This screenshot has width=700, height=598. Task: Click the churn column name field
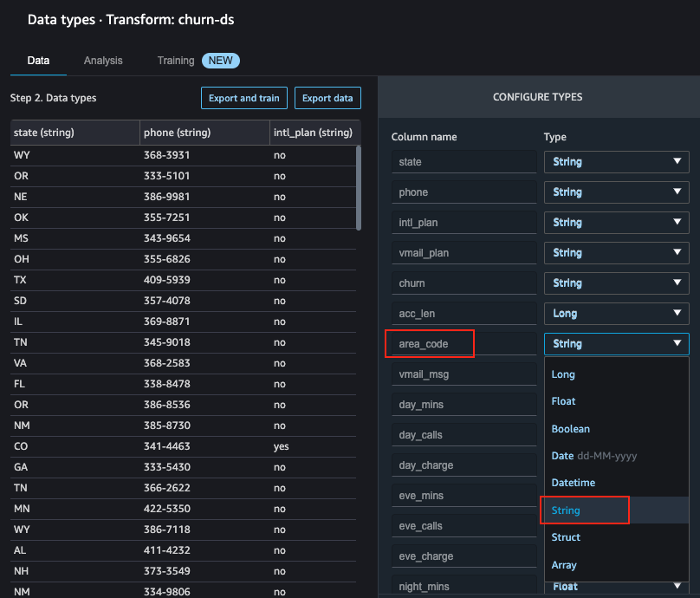coord(463,283)
